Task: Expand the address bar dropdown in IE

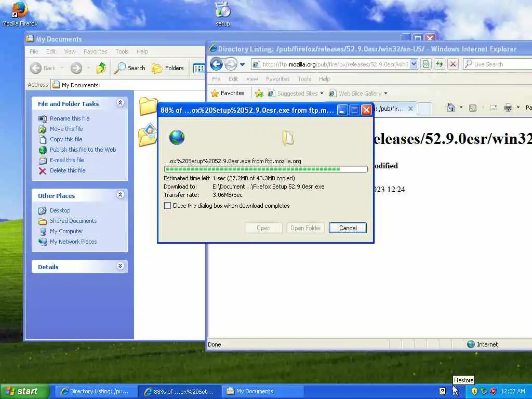Action: [x=414, y=64]
